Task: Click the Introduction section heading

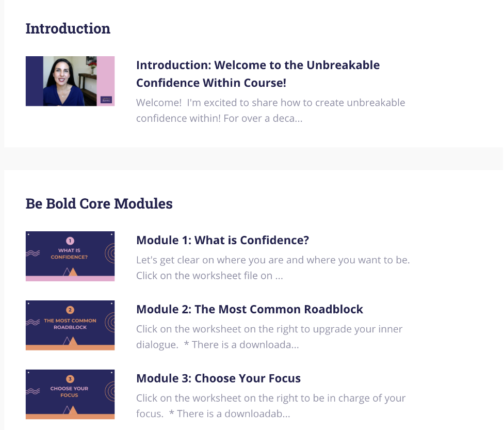Action: point(68,28)
